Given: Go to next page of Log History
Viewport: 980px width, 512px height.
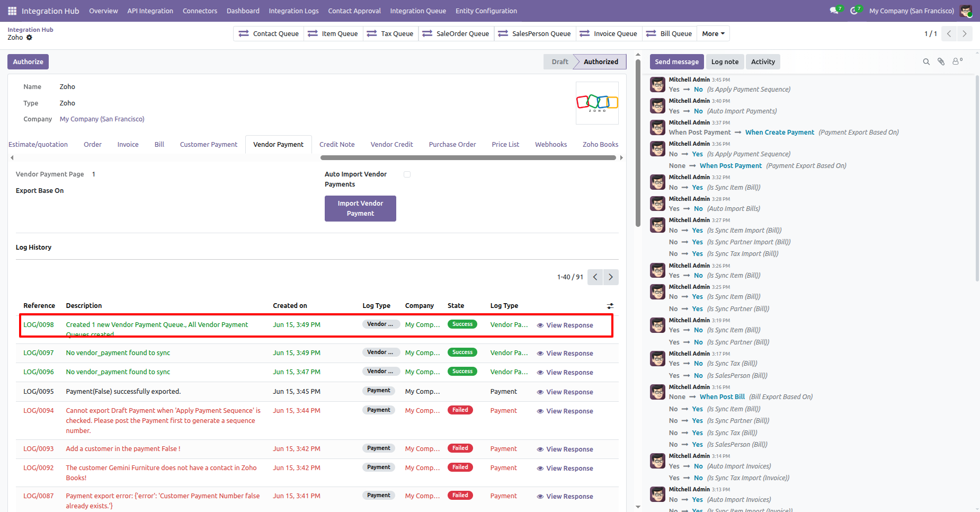Looking at the screenshot, I should (611, 277).
